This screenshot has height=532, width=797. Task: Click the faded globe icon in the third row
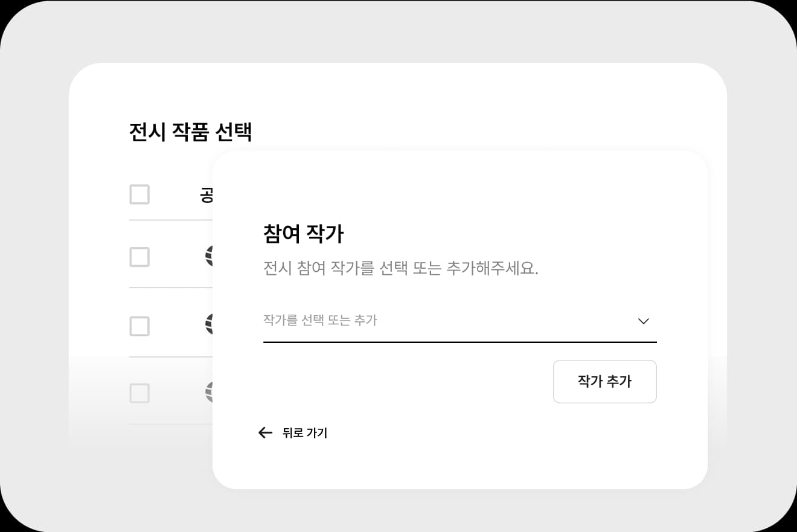pos(209,393)
